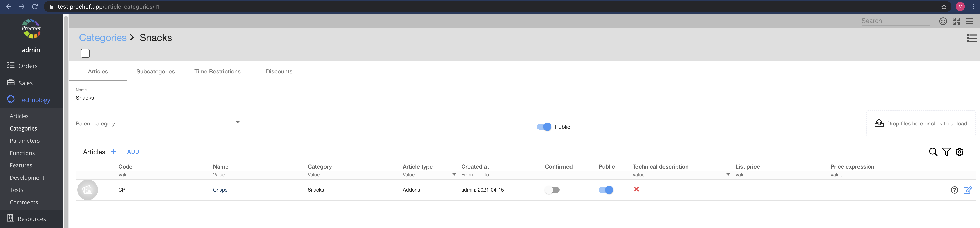Click the smiley face icon in the header

coord(943,21)
